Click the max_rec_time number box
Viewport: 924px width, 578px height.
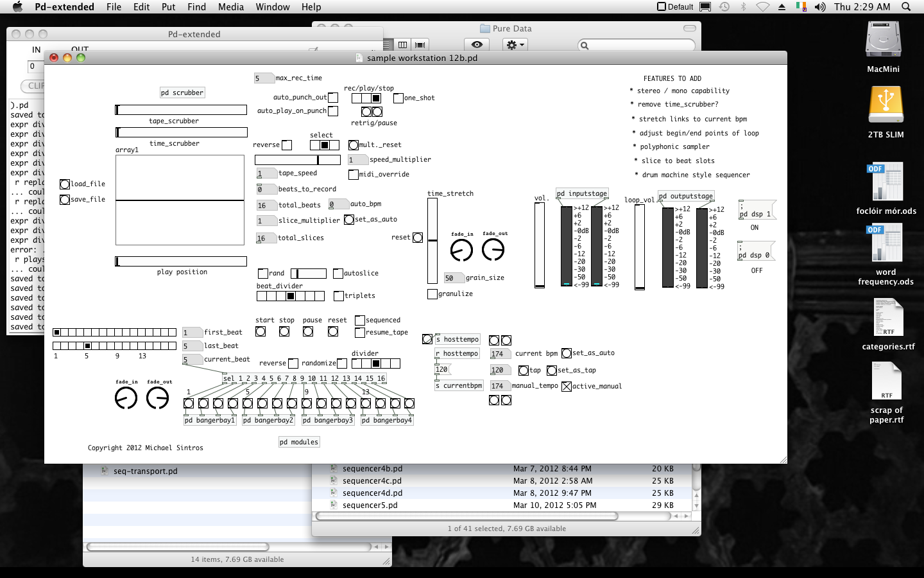(x=264, y=78)
